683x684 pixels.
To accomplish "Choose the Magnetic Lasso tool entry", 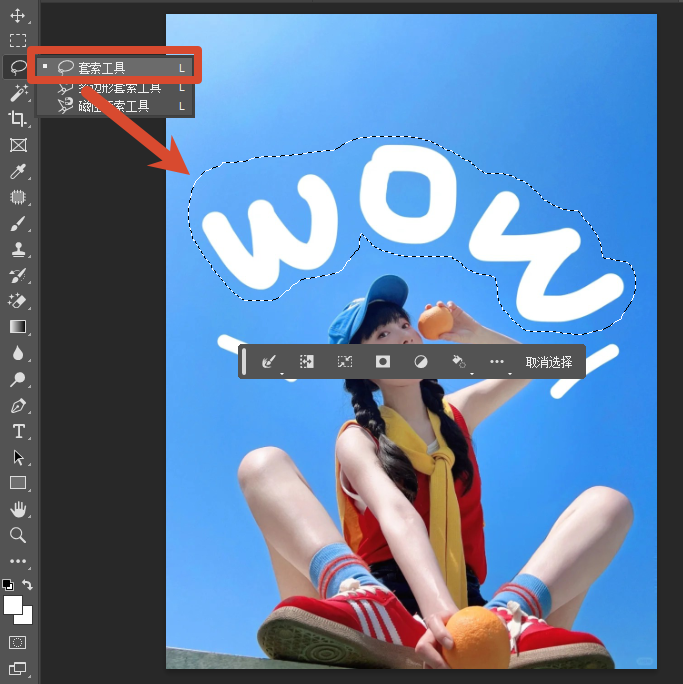I will [x=115, y=106].
